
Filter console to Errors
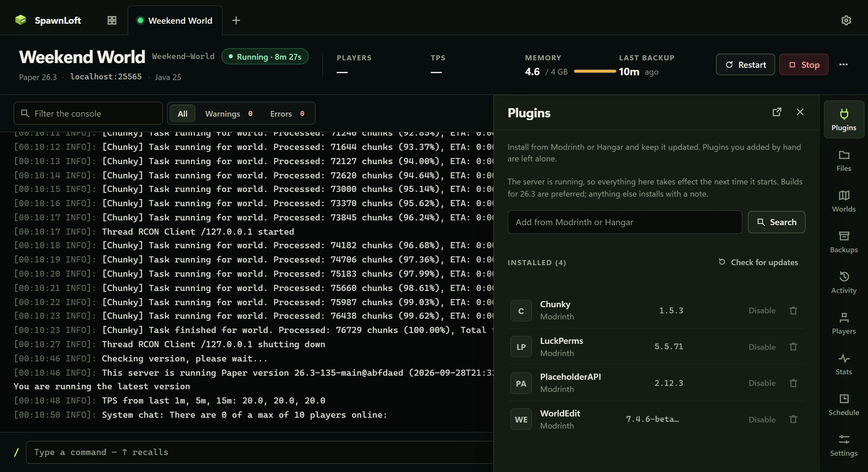coord(287,114)
